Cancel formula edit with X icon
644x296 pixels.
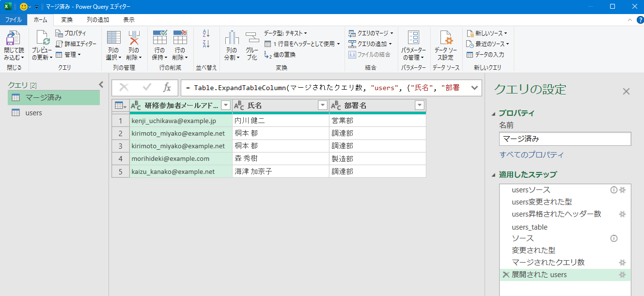pyautogui.click(x=124, y=88)
